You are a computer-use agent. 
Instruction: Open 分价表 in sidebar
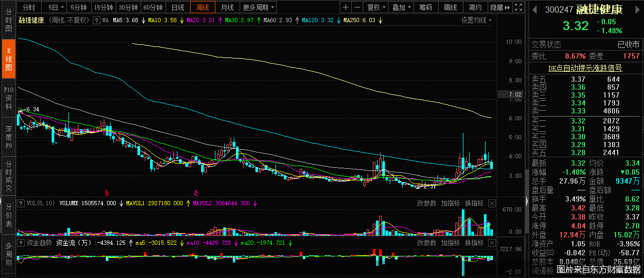point(8,215)
